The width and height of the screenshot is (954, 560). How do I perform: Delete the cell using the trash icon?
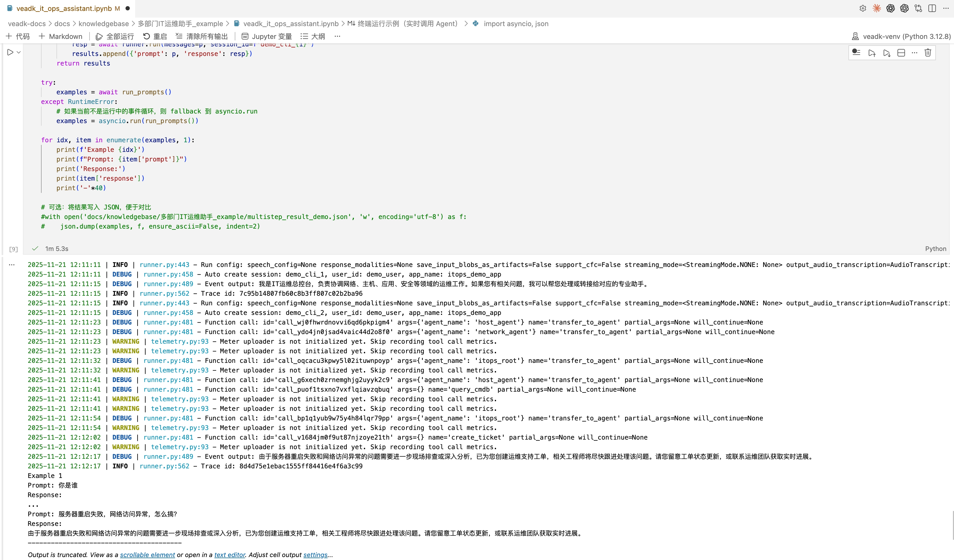pyautogui.click(x=928, y=52)
